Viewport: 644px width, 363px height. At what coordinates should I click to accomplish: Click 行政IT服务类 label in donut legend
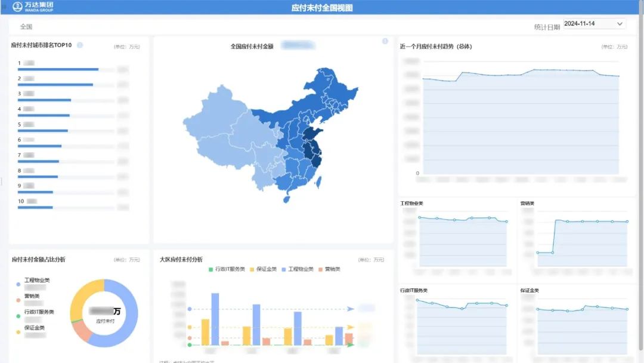click(39, 312)
